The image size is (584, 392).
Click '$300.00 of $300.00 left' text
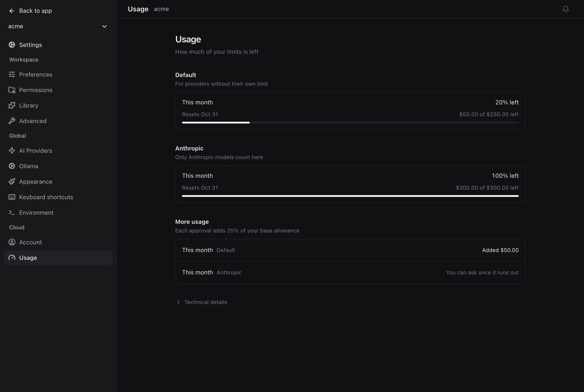[487, 188]
